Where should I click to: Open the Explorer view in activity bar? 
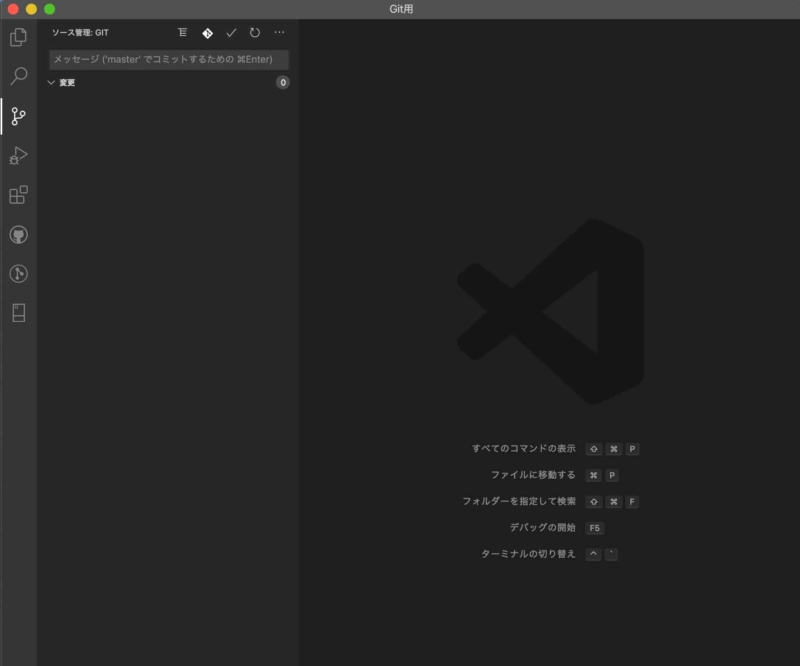[18, 37]
